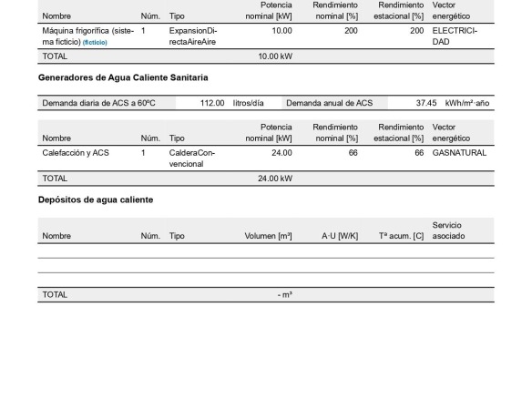
Task: Select the '- m³' total volume value
Action: (285, 295)
